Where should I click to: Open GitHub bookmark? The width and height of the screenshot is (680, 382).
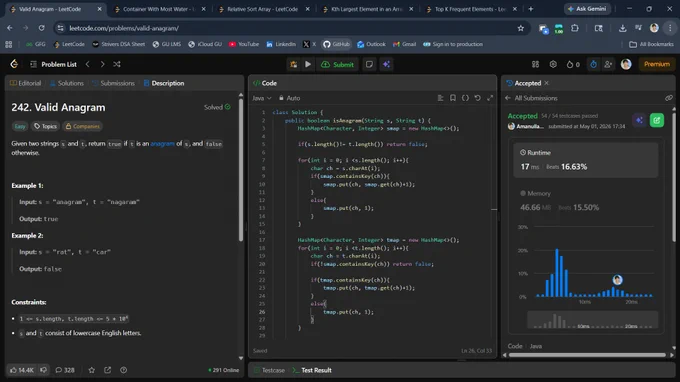[x=336, y=44]
